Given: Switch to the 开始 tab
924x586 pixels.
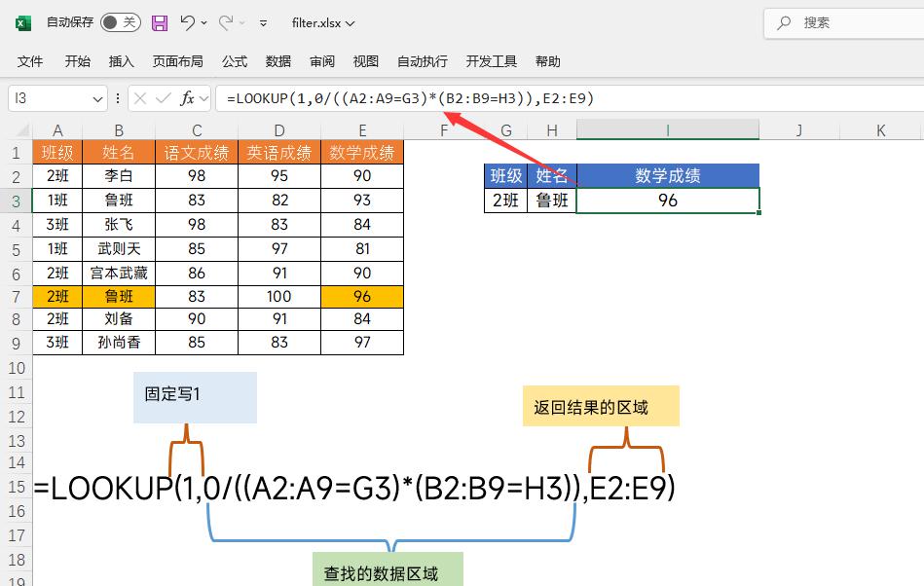Looking at the screenshot, I should pyautogui.click(x=77, y=61).
